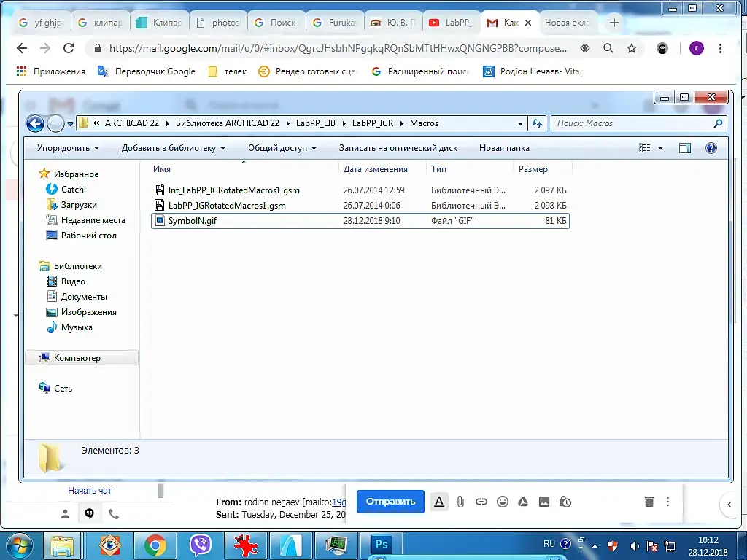Expand the address bar history dropdown
The height and width of the screenshot is (560, 747).
click(x=520, y=123)
